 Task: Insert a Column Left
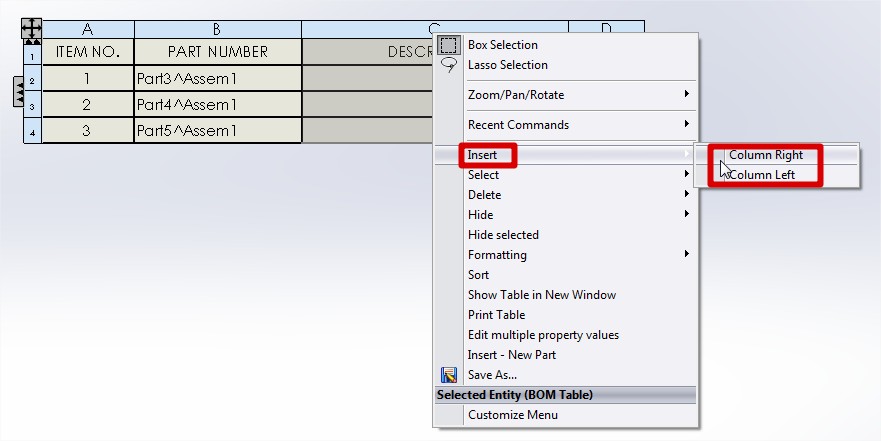click(x=762, y=175)
